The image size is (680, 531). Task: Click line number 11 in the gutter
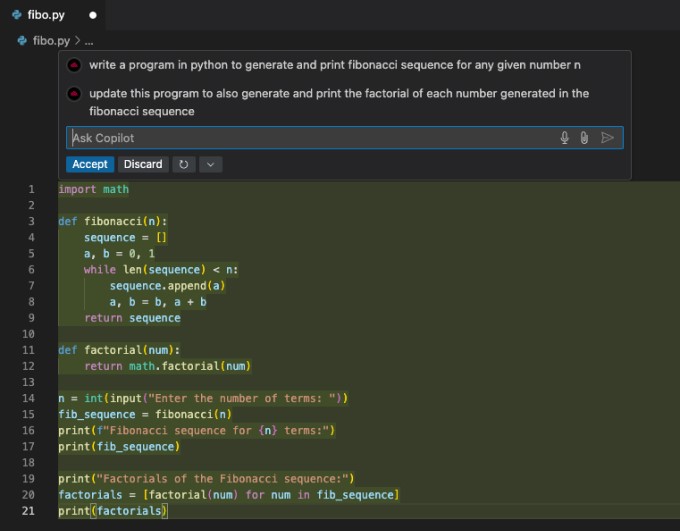tap(28, 350)
